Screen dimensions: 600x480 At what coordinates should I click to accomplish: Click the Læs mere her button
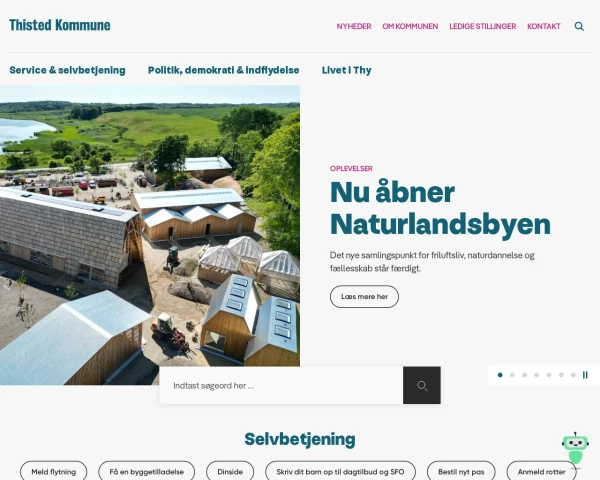click(364, 297)
